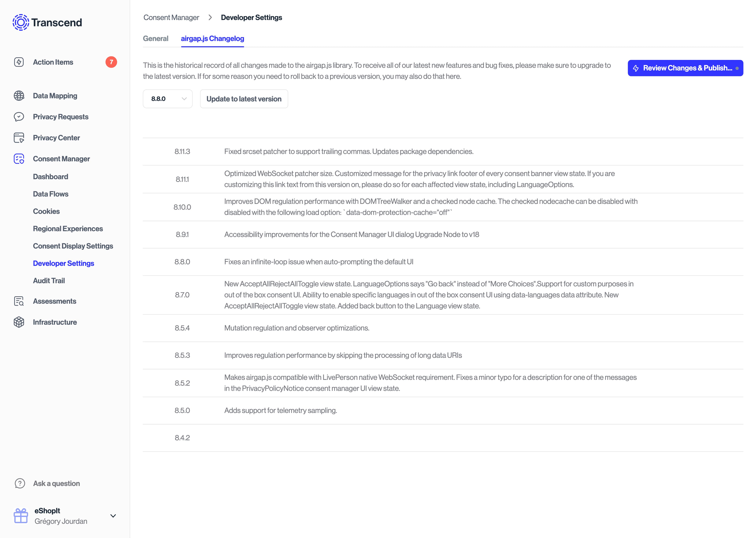Click the red 7 notification badge
Screen dimensions: 756x538
pos(111,62)
